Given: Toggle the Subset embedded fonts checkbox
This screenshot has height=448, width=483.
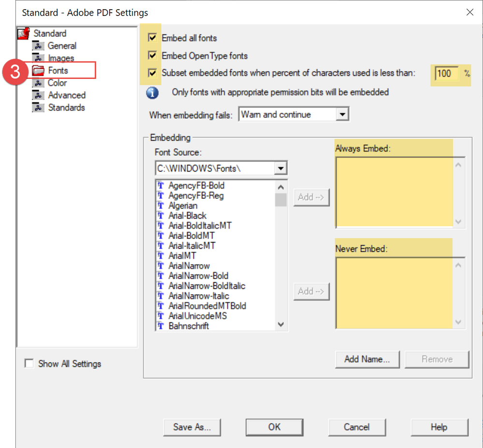Looking at the screenshot, I should [x=152, y=73].
